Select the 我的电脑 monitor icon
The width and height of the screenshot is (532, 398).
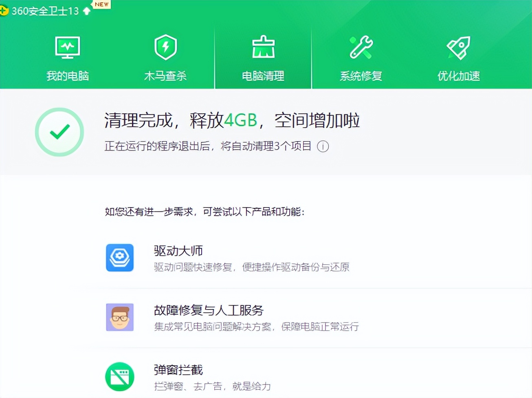point(67,46)
